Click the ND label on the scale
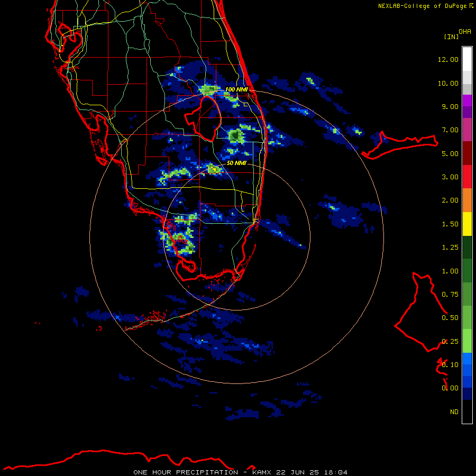The height and width of the screenshot is (476, 476). [x=454, y=412]
